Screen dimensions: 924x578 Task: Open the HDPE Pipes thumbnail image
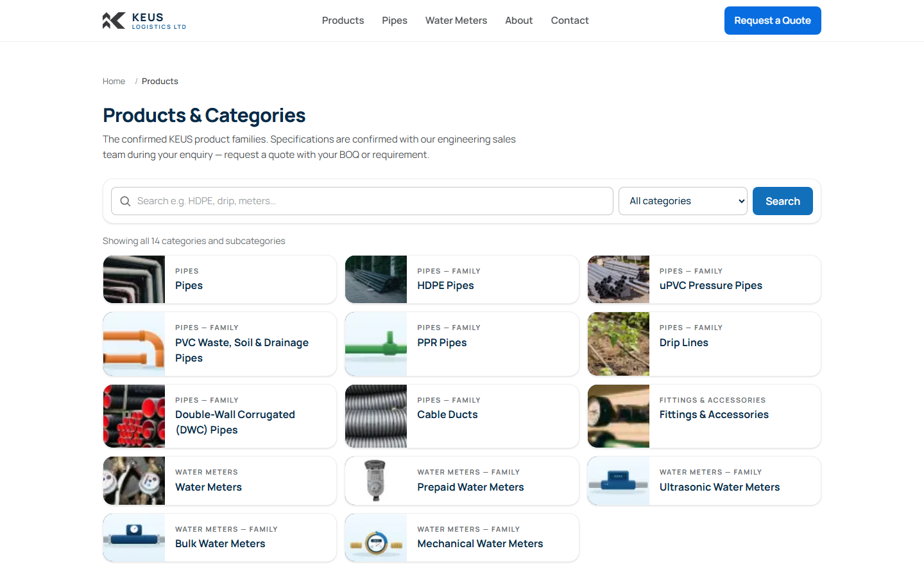pyautogui.click(x=376, y=279)
